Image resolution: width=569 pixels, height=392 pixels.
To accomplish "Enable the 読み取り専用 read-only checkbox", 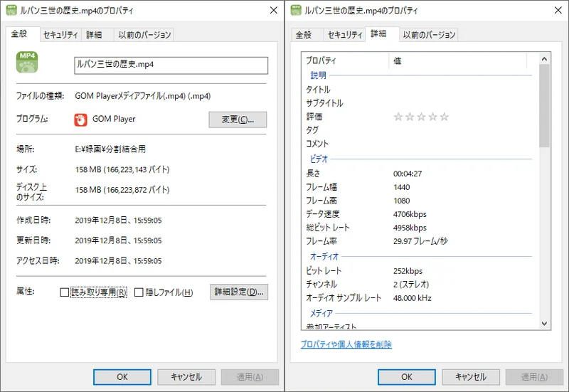I will (x=65, y=292).
